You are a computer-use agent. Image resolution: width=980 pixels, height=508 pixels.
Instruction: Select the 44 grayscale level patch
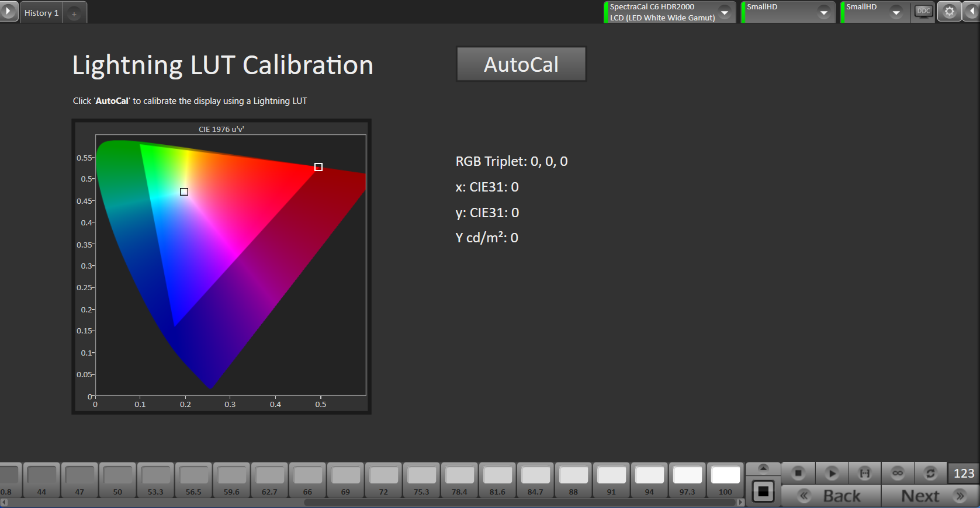[x=41, y=480]
